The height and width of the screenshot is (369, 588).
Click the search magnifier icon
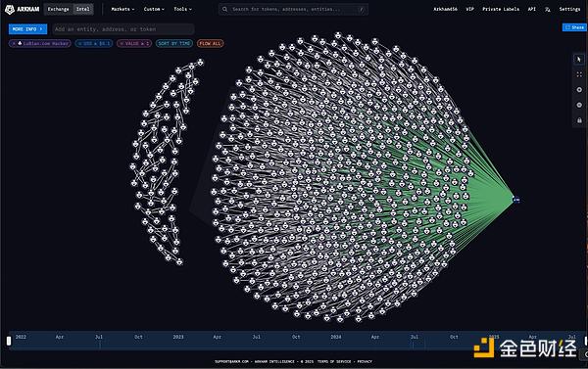[x=224, y=10]
